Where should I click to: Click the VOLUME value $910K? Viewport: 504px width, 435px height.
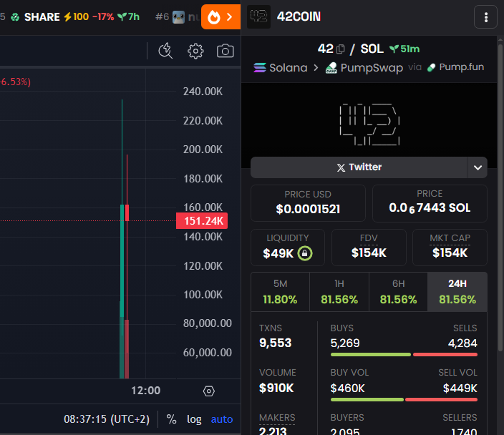pyautogui.click(x=276, y=388)
